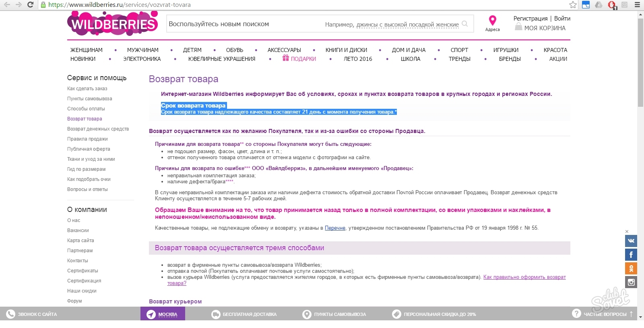Open 'Как сделать заказ' sidebar link
The image size is (644, 328).
tap(87, 89)
